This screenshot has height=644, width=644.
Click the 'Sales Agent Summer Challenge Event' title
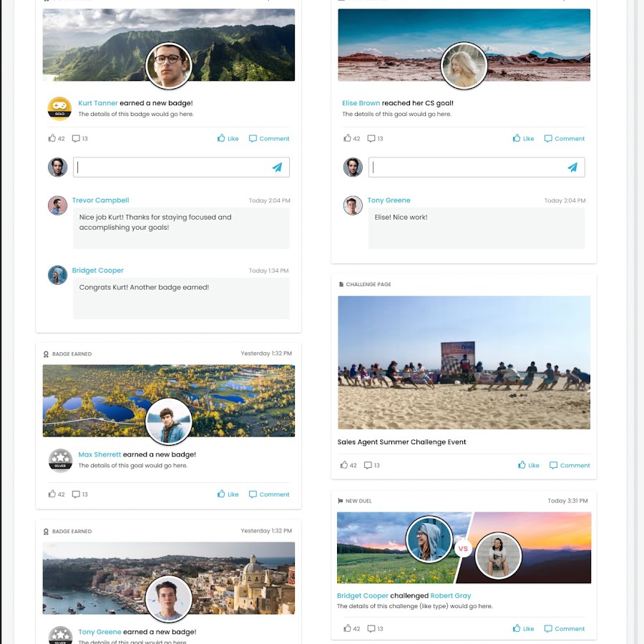[x=401, y=442]
